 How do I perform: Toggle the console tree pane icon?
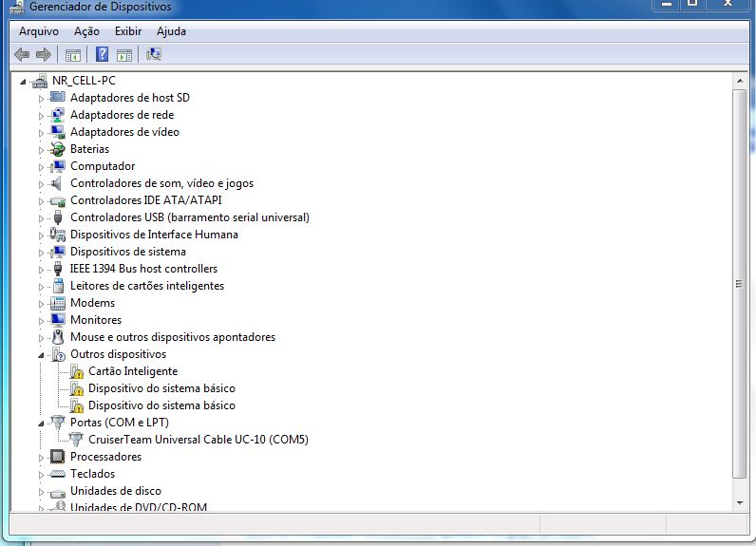point(73,55)
